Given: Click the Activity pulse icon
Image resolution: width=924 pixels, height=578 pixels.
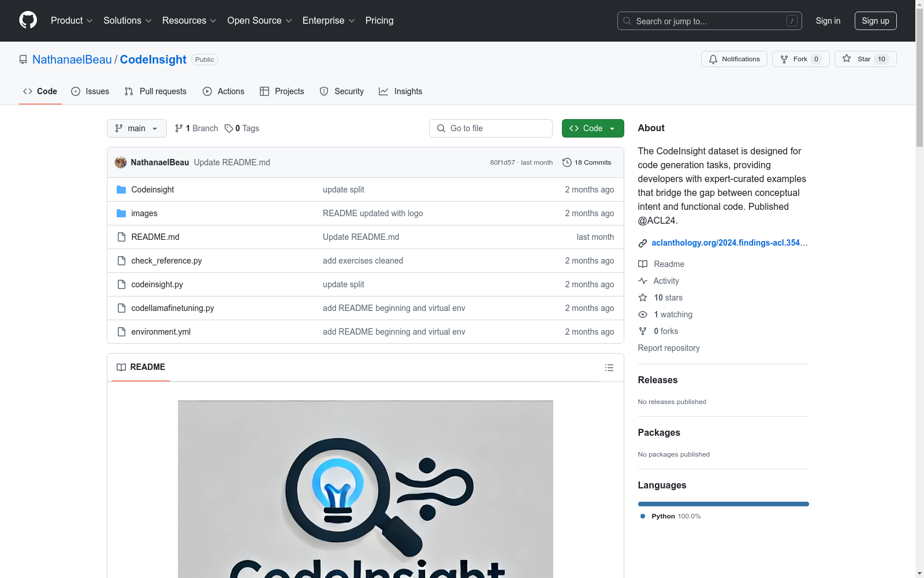Looking at the screenshot, I should [643, 281].
